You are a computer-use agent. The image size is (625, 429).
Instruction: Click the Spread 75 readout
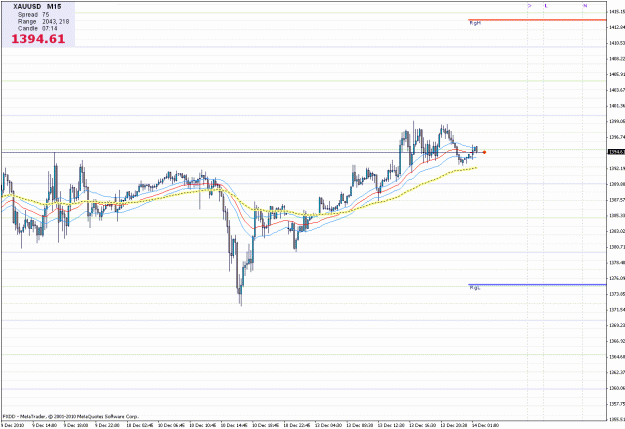(x=33, y=14)
